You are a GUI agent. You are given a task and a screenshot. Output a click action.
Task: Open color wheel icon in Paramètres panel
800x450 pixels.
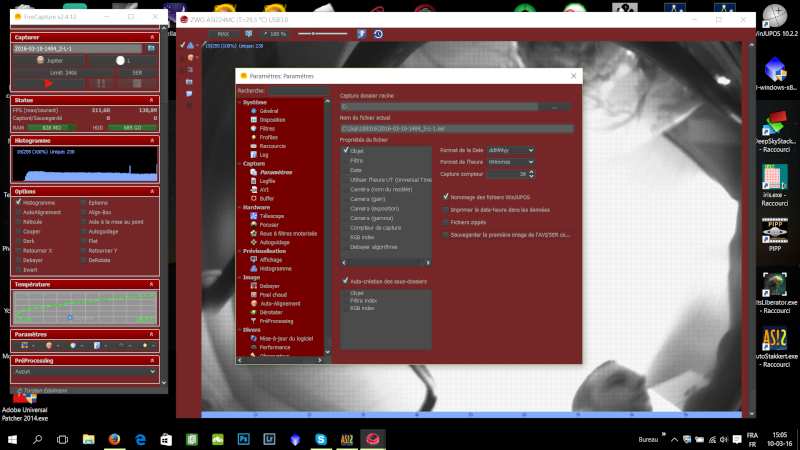(x=73, y=345)
